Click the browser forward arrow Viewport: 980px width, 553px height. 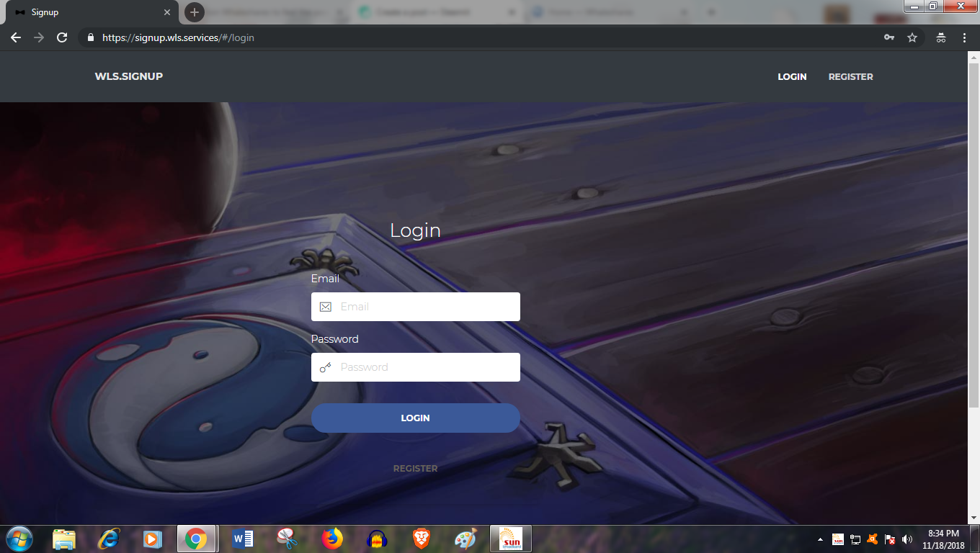[x=39, y=37]
